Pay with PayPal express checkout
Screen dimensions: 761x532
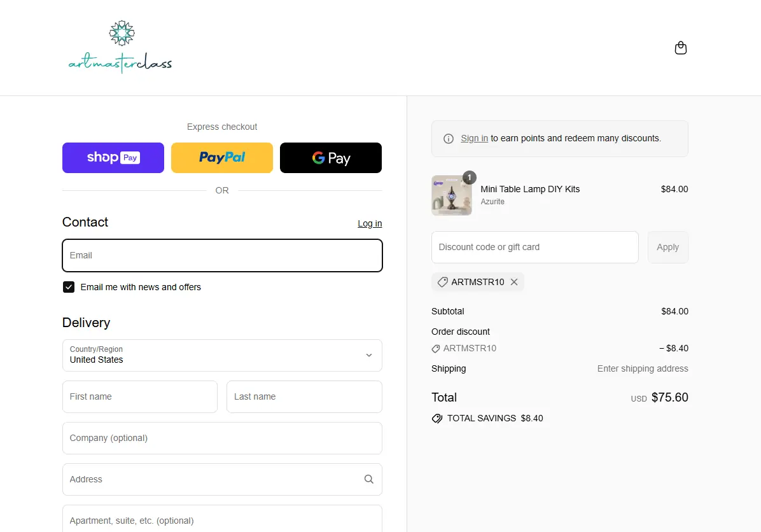222,158
